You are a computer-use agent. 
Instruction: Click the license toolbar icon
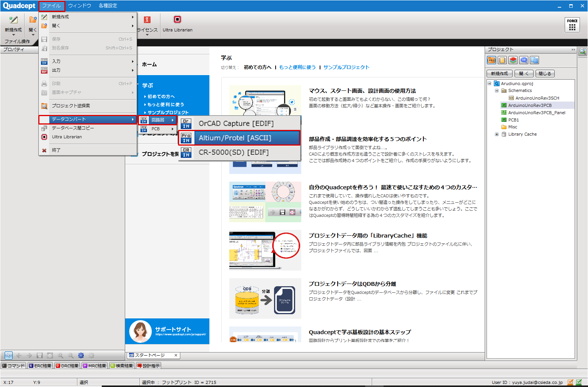click(147, 20)
